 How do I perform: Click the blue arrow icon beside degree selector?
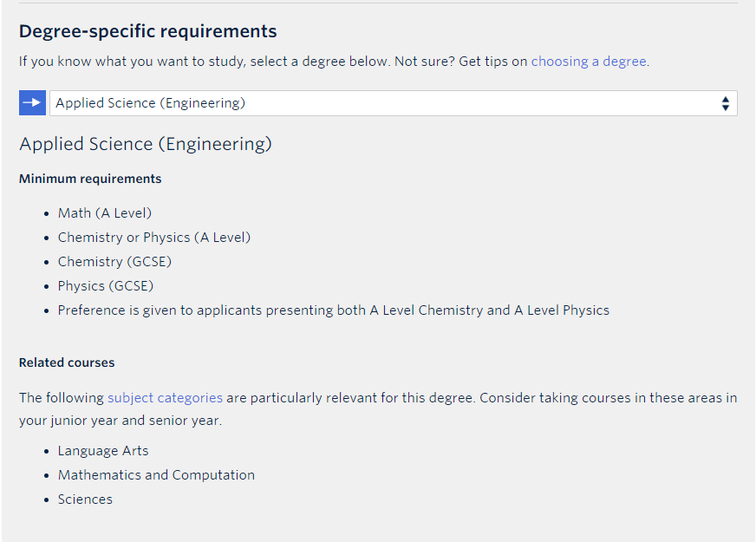(x=32, y=102)
